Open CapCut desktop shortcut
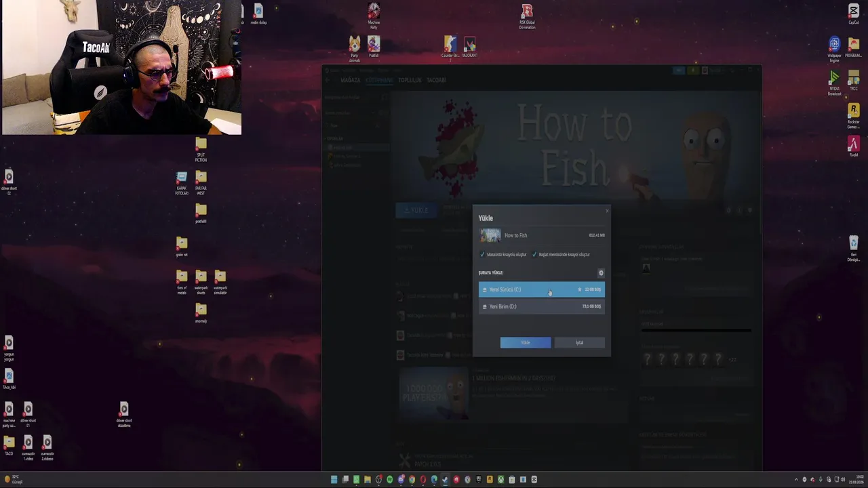Image resolution: width=868 pixels, height=488 pixels. click(x=854, y=14)
